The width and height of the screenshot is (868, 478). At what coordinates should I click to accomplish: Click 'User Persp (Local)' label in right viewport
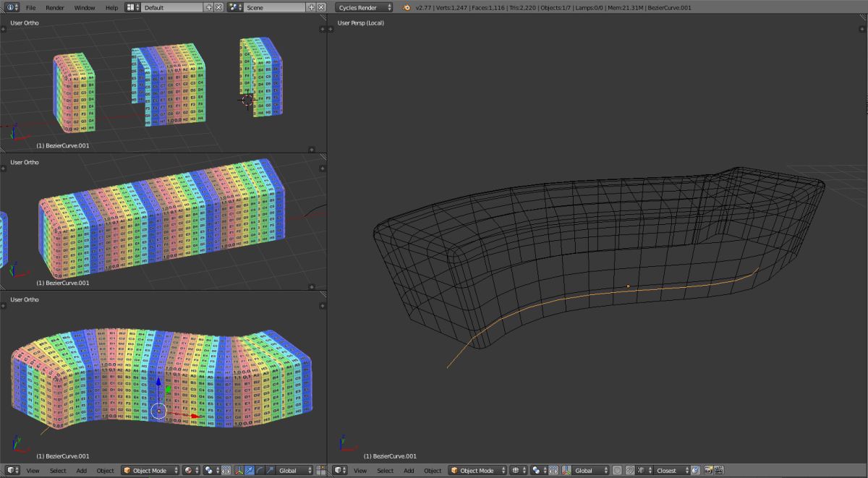coord(360,23)
